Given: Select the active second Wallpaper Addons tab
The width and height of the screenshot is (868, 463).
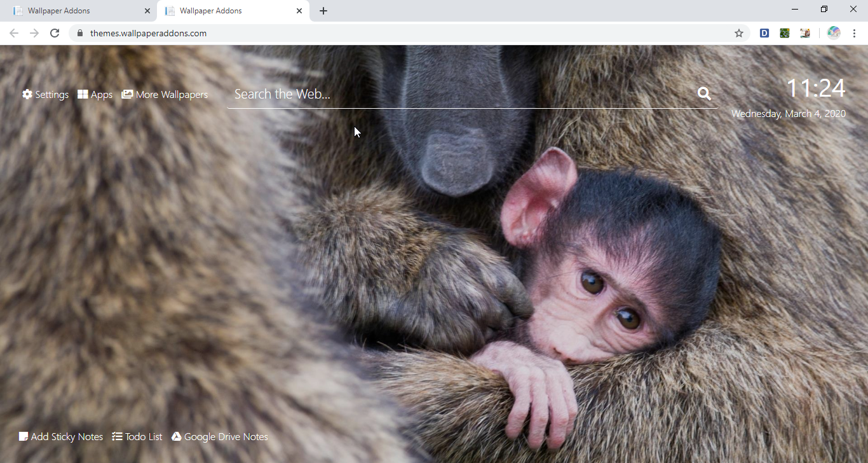Looking at the screenshot, I should 233,11.
